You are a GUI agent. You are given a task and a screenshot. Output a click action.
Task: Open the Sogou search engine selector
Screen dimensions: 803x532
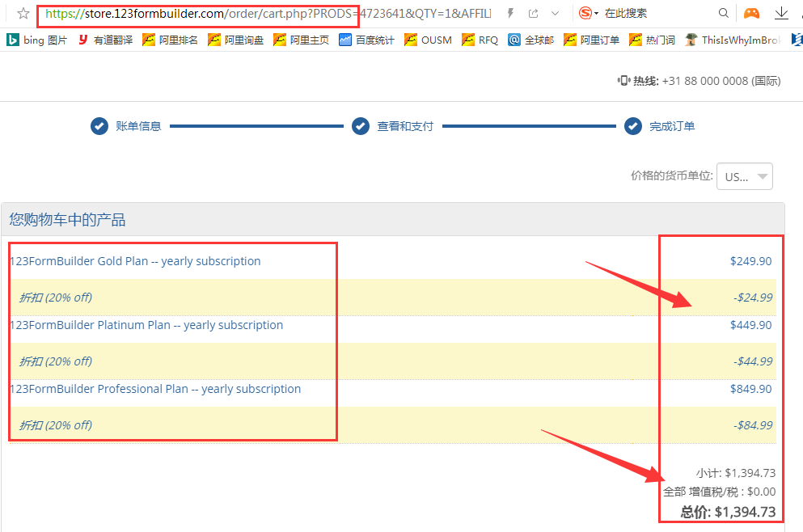pos(589,13)
